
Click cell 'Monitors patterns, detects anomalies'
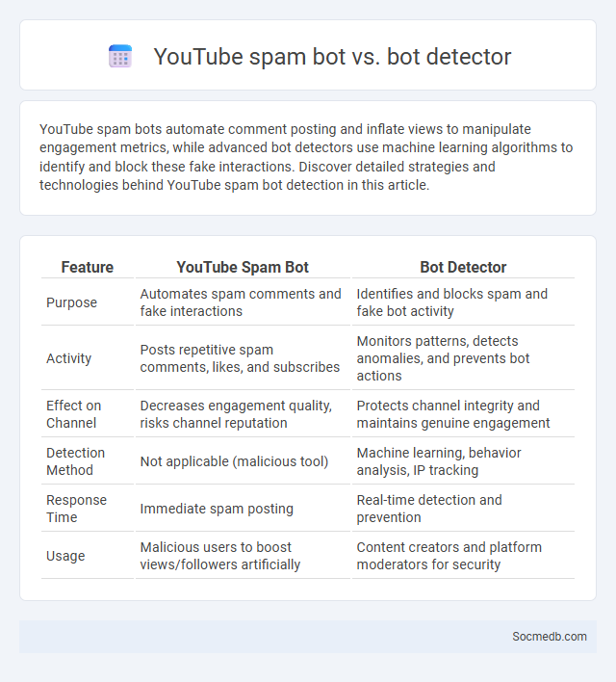tap(444, 358)
